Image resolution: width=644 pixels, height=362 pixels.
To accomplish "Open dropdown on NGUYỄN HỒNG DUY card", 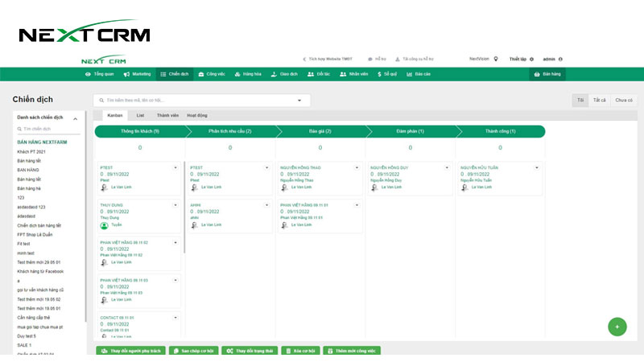I will tap(447, 167).
